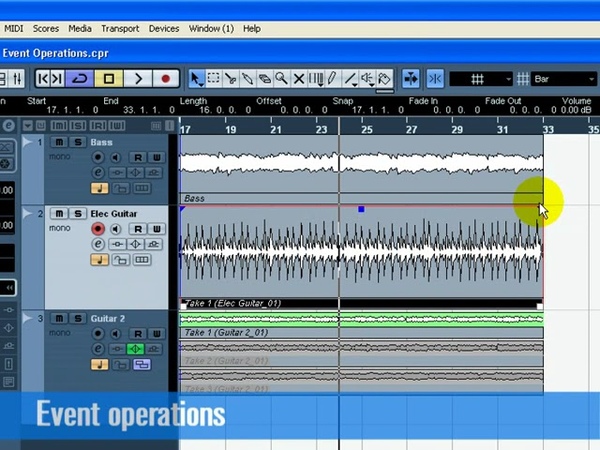Toggle Elec Guitar lane display type

coord(142,260)
